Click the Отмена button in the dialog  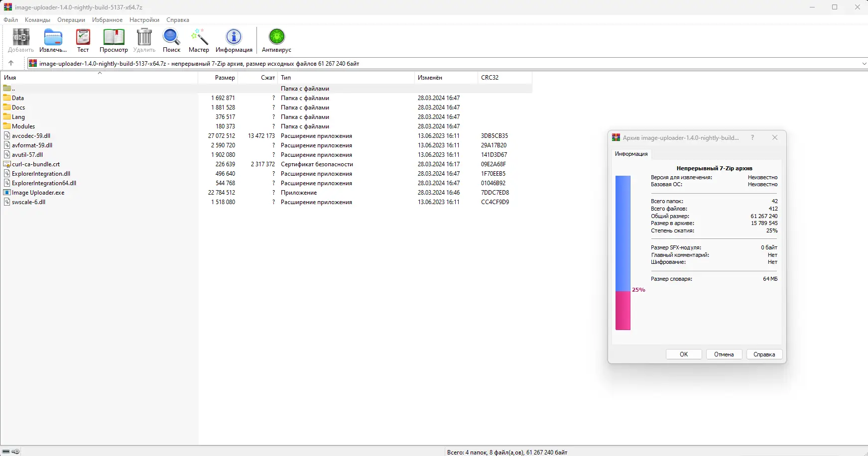coord(724,354)
